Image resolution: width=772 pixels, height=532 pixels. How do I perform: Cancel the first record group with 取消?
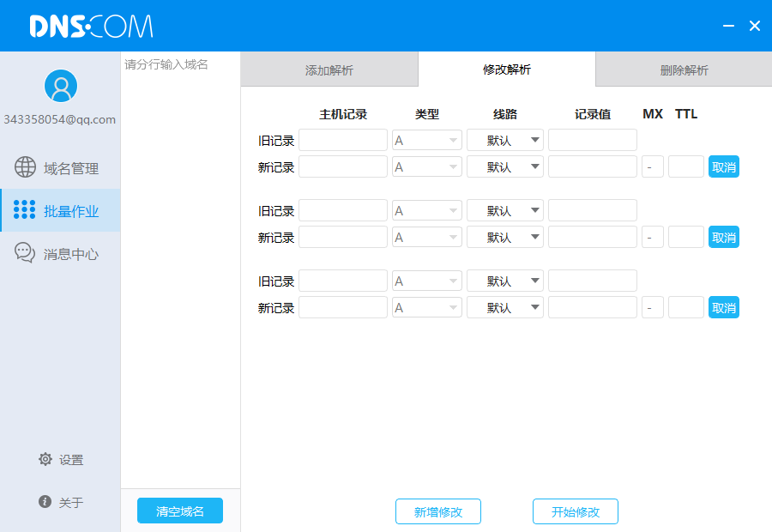(724, 167)
